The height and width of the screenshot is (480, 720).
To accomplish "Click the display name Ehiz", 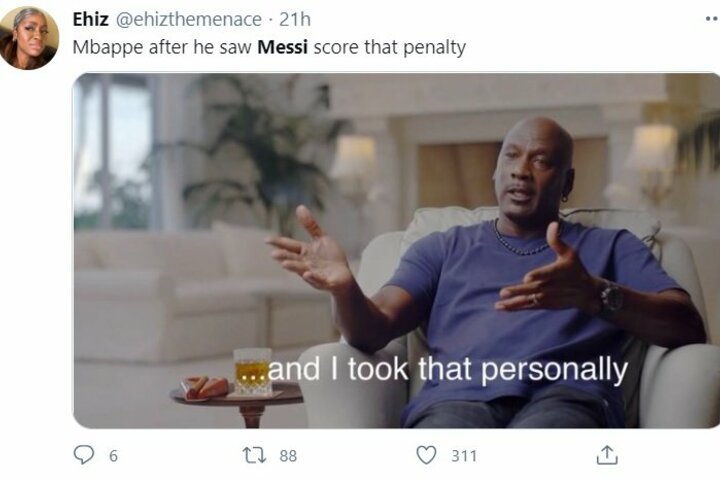I will point(90,19).
